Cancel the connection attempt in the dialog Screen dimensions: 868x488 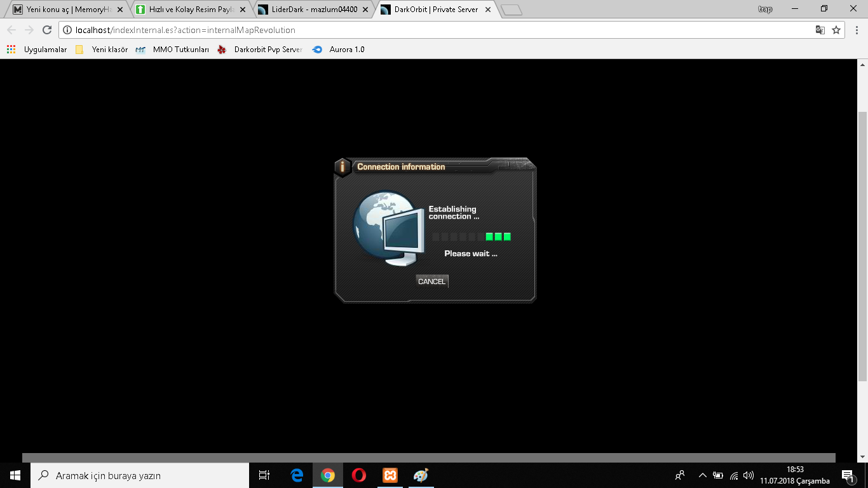click(432, 281)
